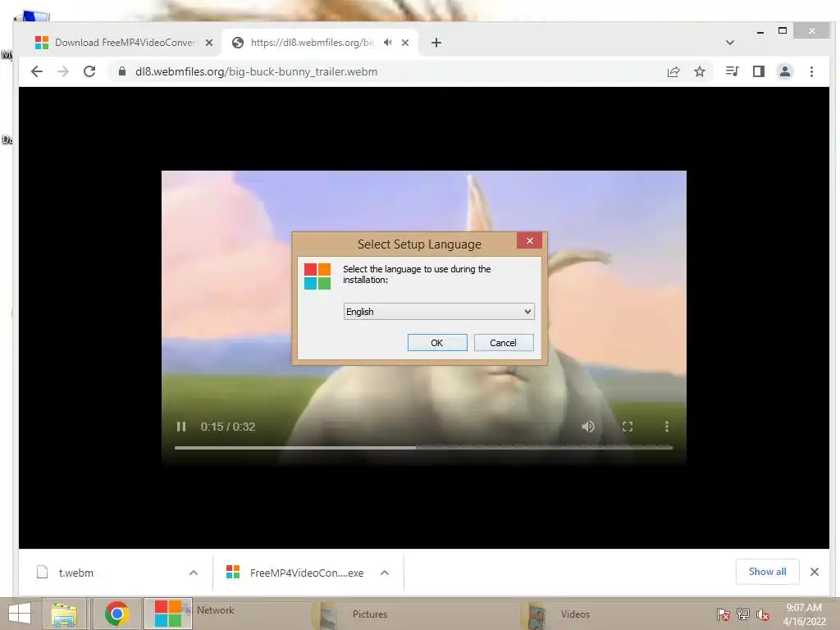This screenshot has height=630, width=840.
Task: Open File Explorer from taskbar
Action: pyautogui.click(x=64, y=614)
